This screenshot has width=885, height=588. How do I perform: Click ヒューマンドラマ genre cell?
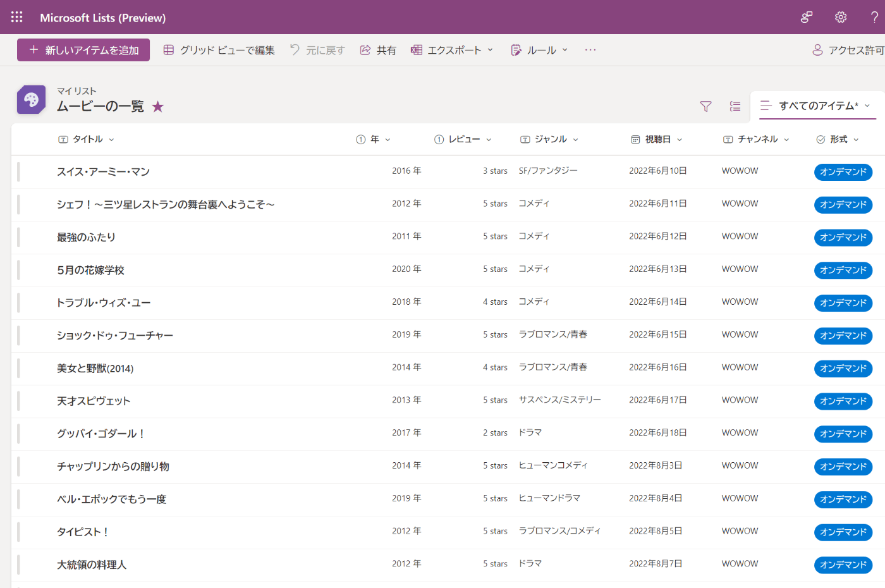[x=549, y=498]
